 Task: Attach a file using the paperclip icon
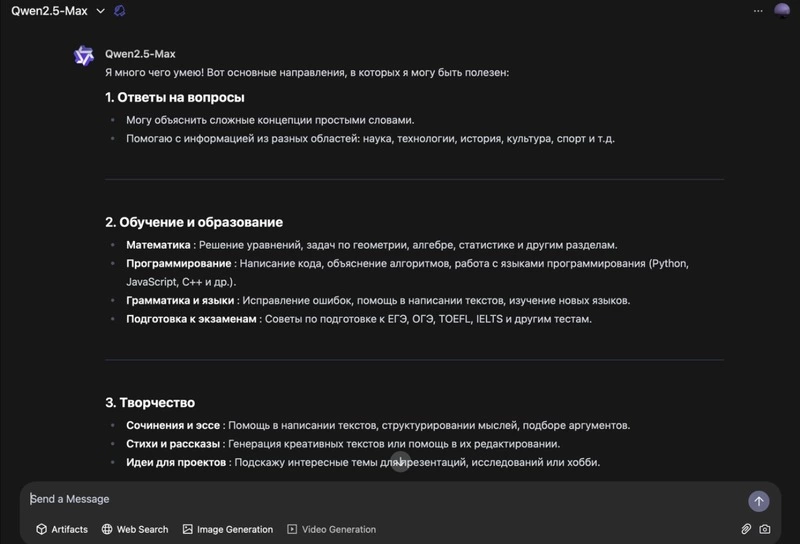746,529
